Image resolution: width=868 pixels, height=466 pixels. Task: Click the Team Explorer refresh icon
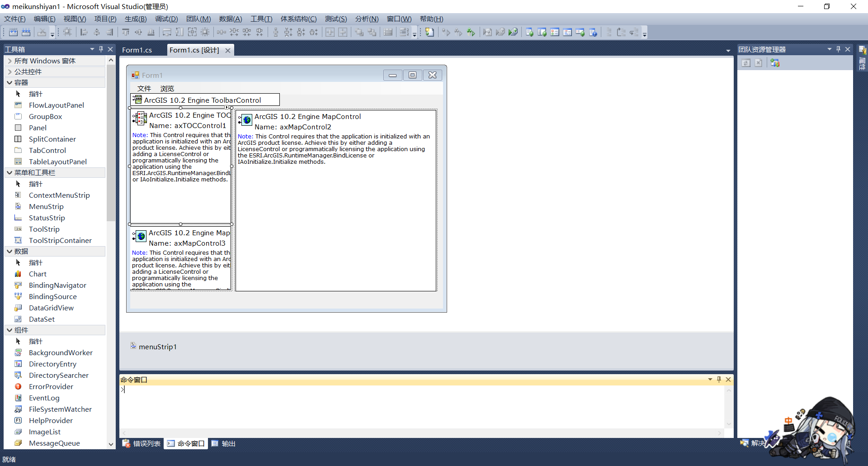point(746,63)
